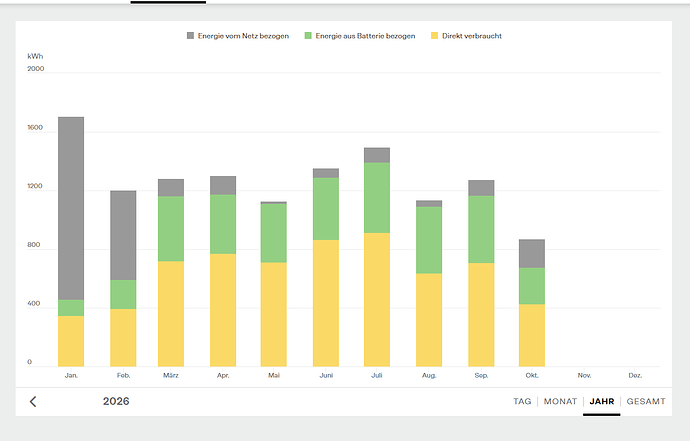Select September green battery segment

point(481,229)
